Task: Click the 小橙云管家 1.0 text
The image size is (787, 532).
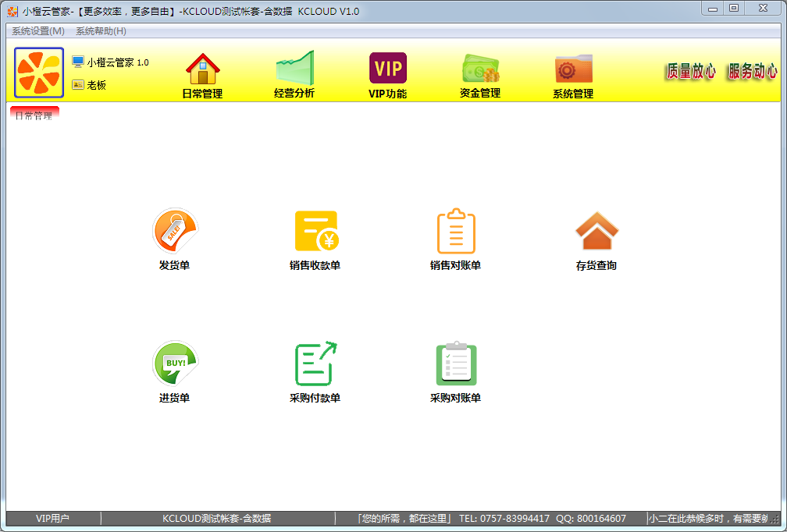Action: [118, 62]
